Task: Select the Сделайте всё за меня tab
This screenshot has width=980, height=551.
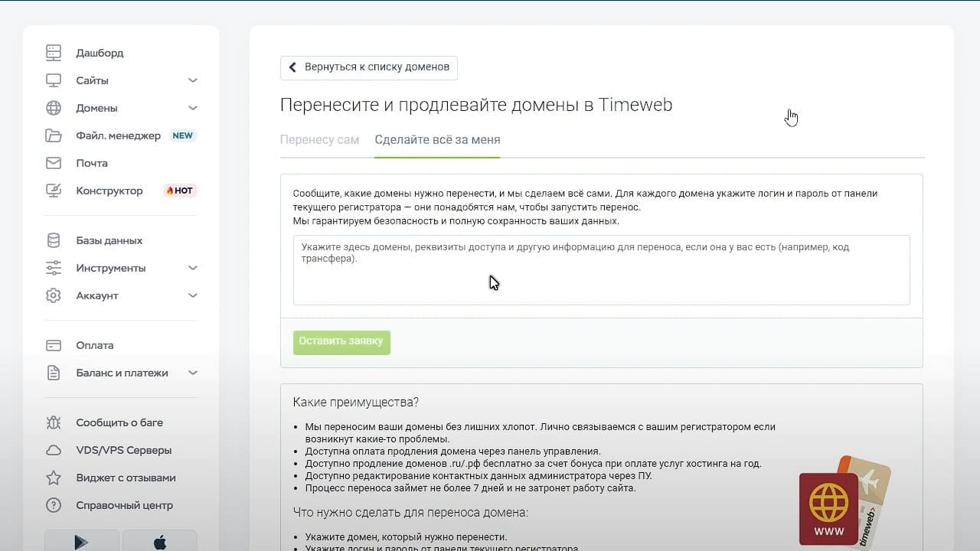Action: 437,140
